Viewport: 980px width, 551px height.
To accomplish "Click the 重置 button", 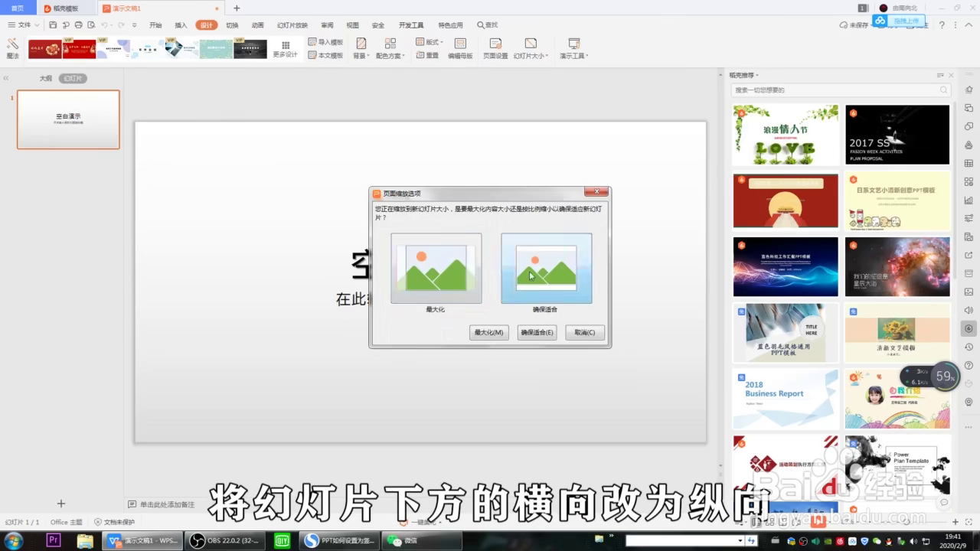I will (x=427, y=55).
